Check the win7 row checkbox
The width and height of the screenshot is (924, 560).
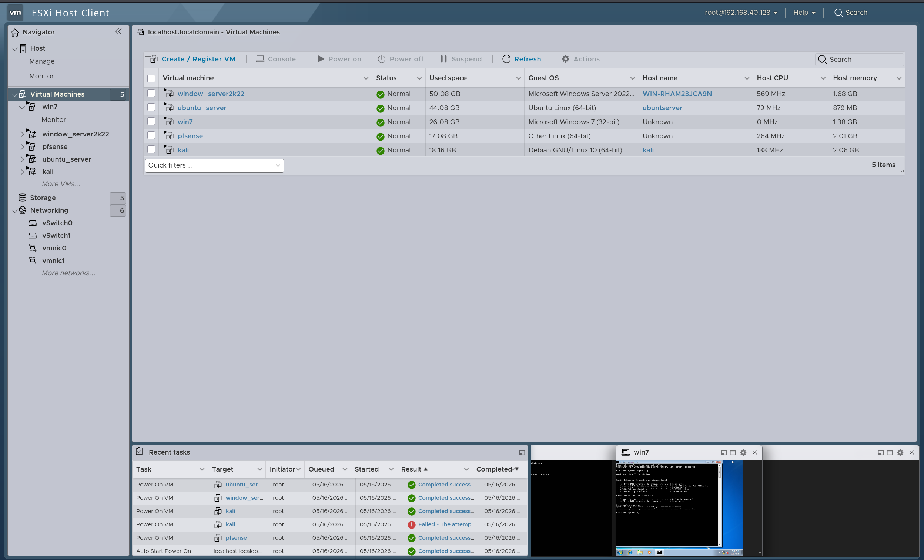[x=151, y=121]
